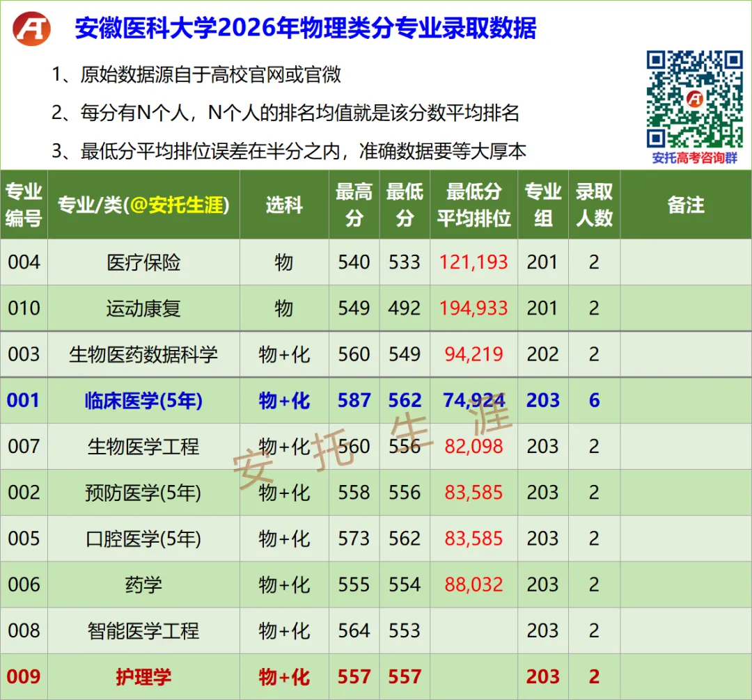Viewport: 752px width, 700px height.
Task: Select major code 007
Action: 24,446
